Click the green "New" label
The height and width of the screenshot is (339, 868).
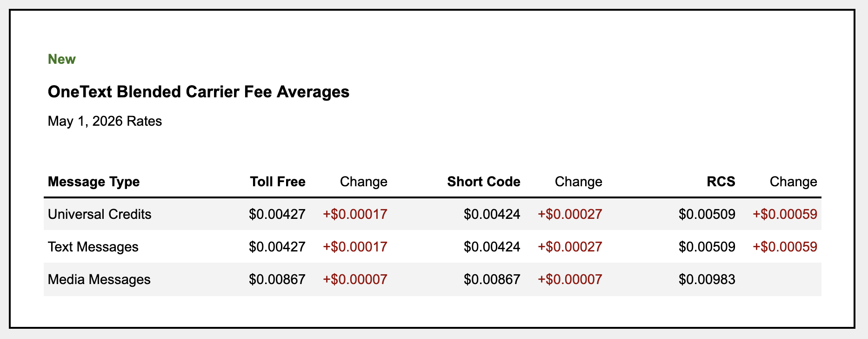pos(61,59)
